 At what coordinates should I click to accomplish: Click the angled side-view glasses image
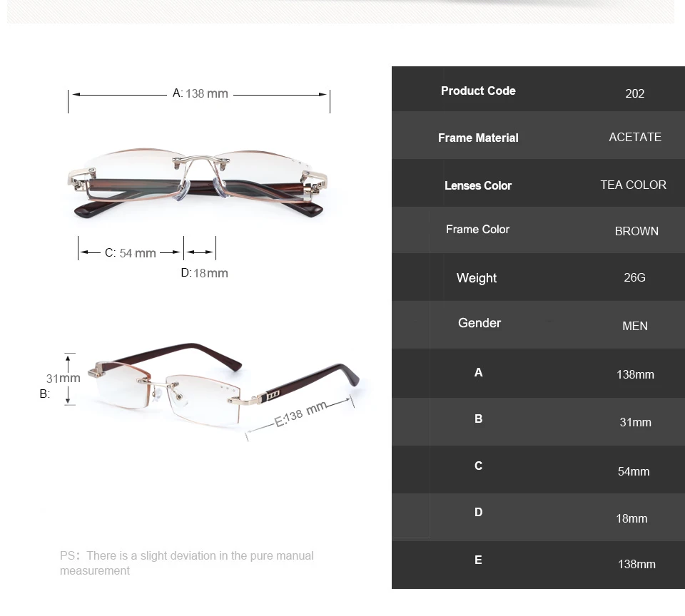pyautogui.click(x=223, y=386)
